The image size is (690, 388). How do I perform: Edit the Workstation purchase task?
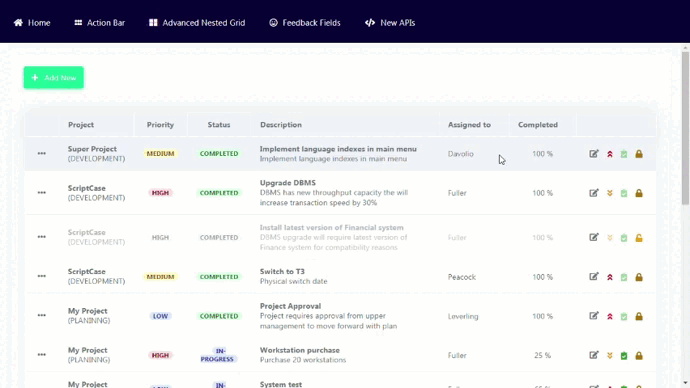tap(594, 355)
